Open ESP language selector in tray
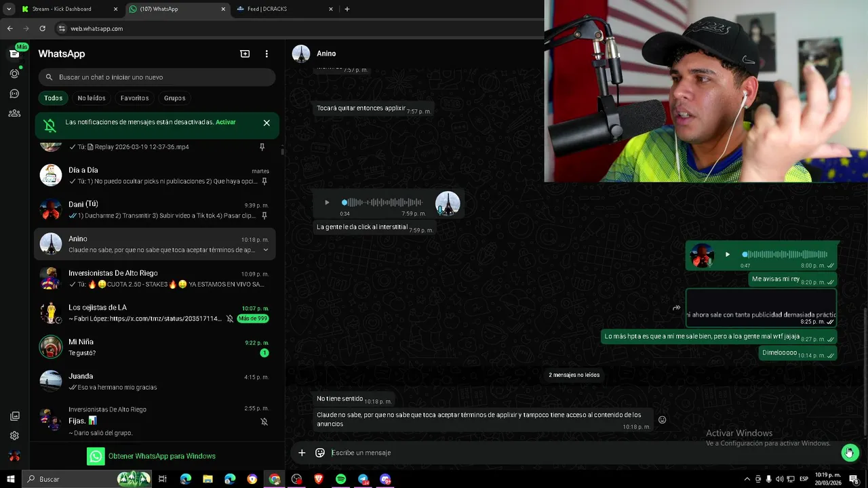The image size is (868, 488). pyautogui.click(x=804, y=479)
